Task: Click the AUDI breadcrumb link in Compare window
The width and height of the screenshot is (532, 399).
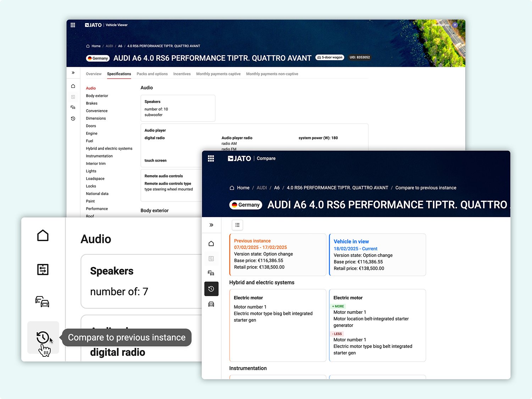Action: [x=262, y=188]
